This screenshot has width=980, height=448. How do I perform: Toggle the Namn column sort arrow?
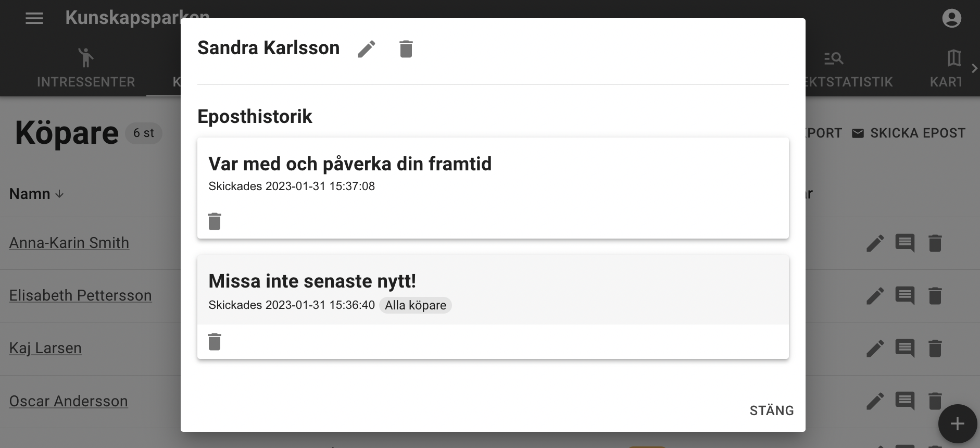[x=58, y=194]
